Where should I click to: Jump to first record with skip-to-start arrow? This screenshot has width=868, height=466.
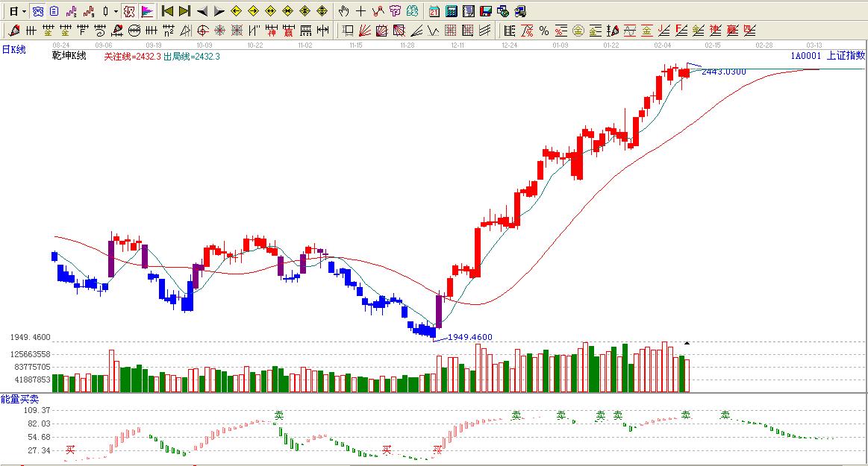pos(167,11)
